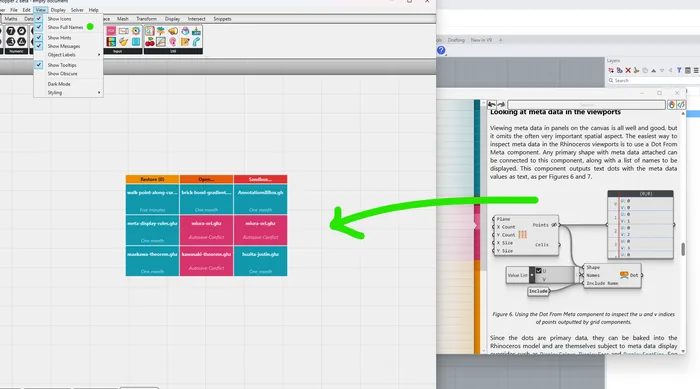Click the forward arrow in help window
Image resolution: width=700 pixels, height=389 pixels.
point(501,105)
